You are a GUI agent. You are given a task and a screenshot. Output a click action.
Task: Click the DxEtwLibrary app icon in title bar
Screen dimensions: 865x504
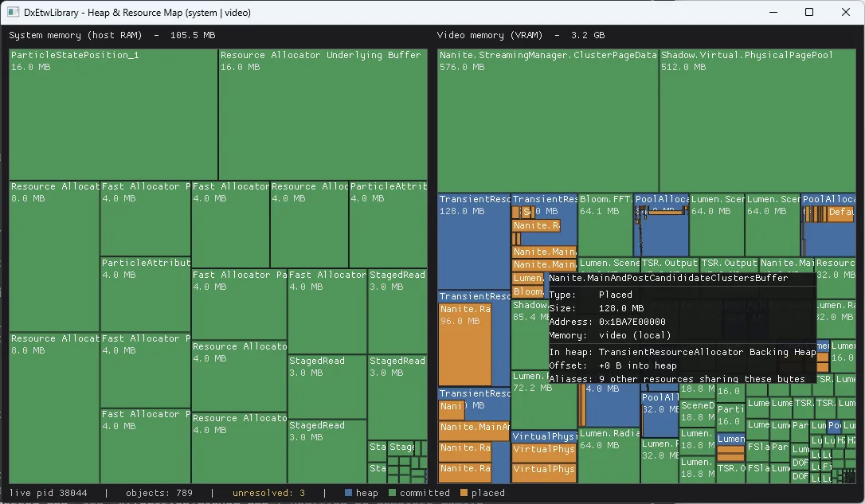click(14, 12)
